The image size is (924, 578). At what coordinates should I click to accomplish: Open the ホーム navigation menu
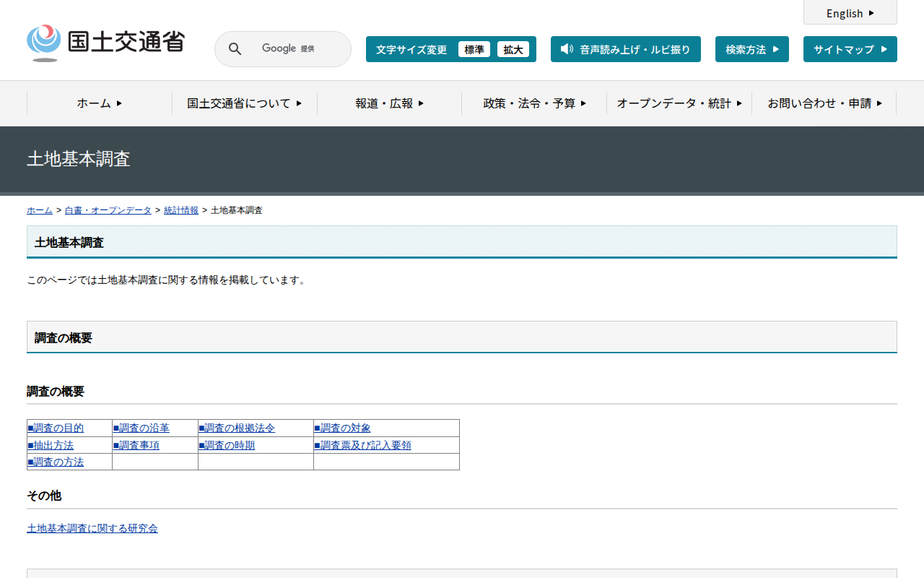point(100,103)
